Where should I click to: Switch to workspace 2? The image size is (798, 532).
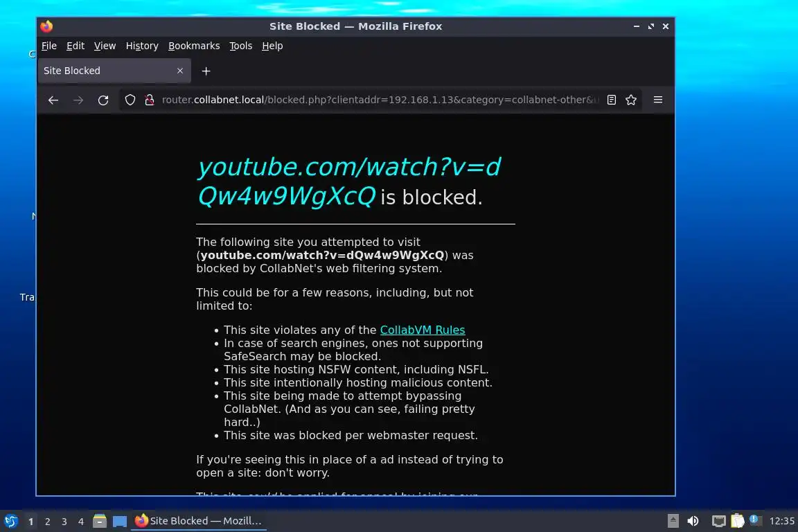[x=47, y=522]
